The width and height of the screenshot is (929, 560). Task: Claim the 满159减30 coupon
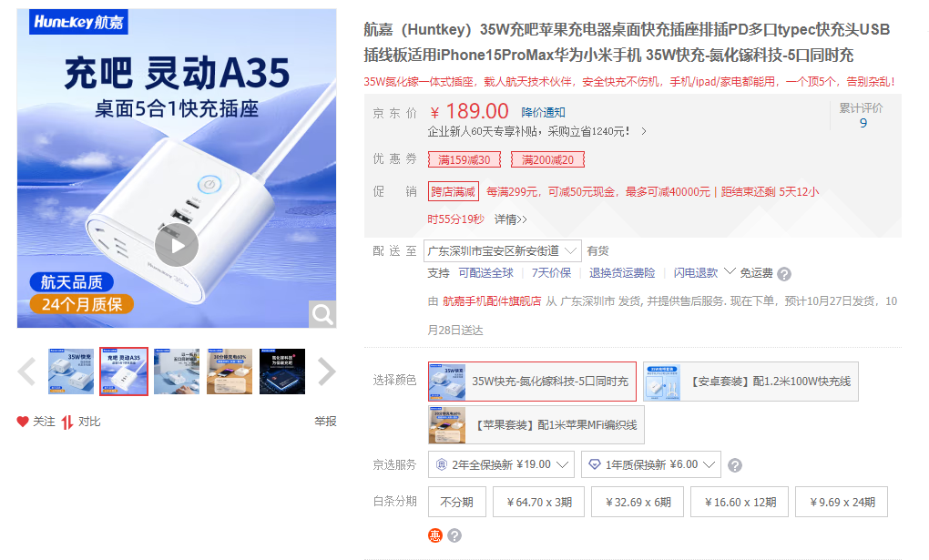[x=464, y=159]
